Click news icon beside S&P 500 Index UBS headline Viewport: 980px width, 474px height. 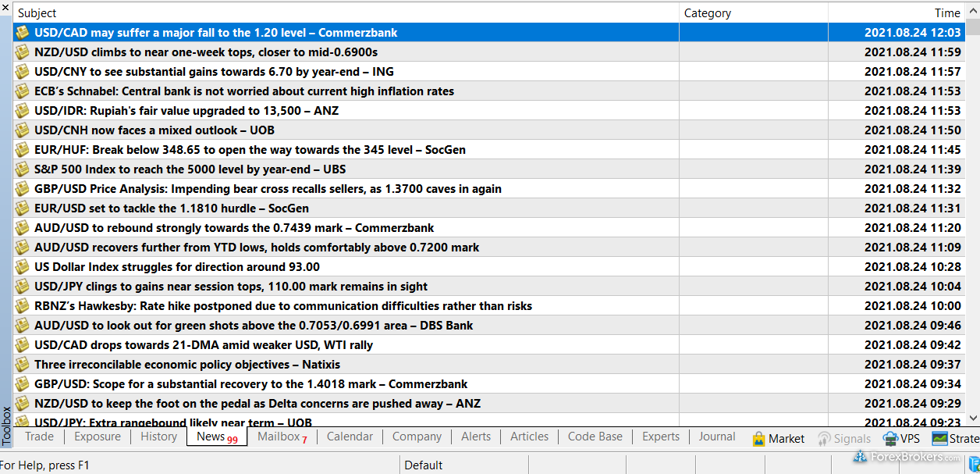click(22, 169)
